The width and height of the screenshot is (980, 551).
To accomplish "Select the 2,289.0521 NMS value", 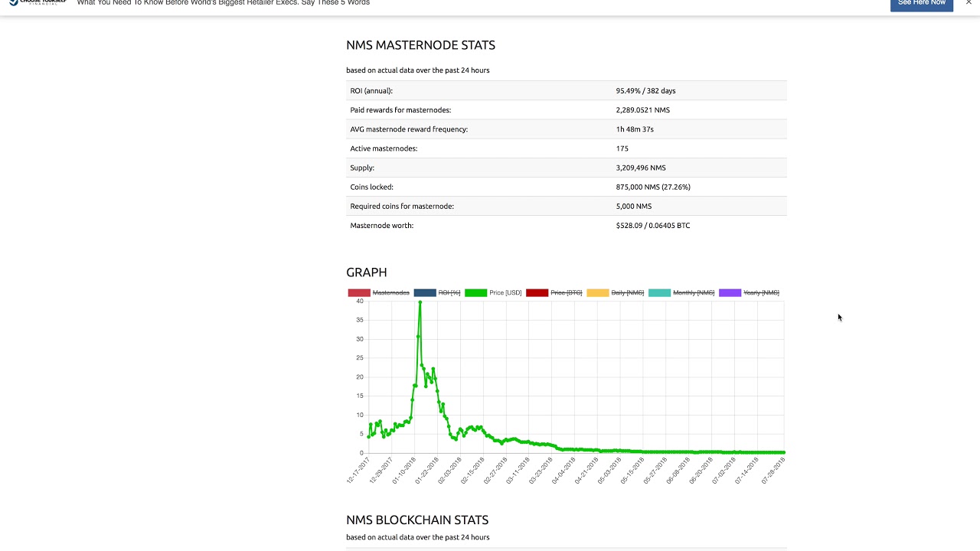I will coord(642,110).
